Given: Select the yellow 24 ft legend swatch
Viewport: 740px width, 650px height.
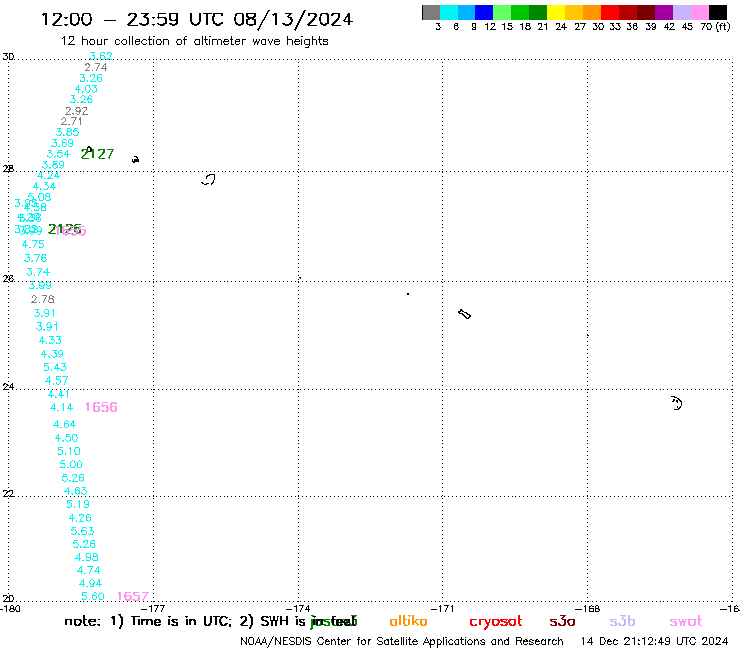Looking at the screenshot, I should (x=556, y=12).
